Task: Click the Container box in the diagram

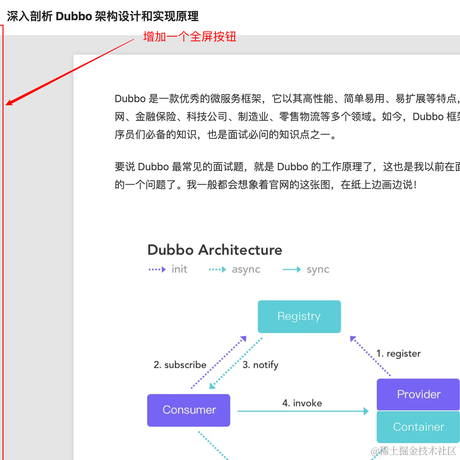Action: coord(418,427)
